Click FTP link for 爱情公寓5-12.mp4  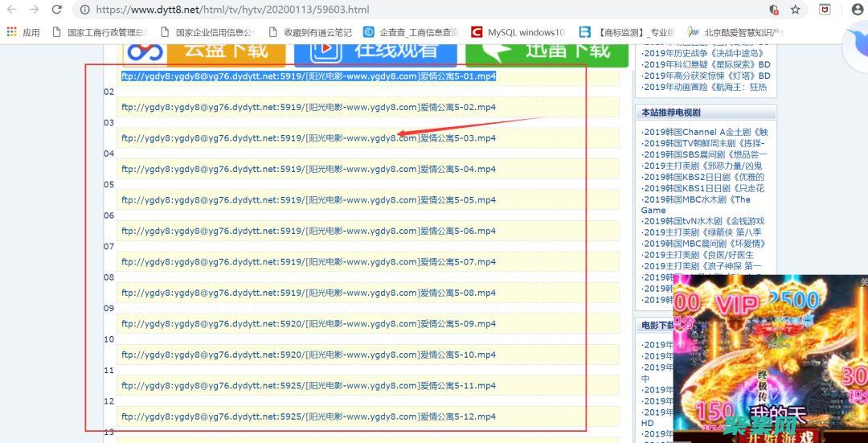(x=309, y=417)
